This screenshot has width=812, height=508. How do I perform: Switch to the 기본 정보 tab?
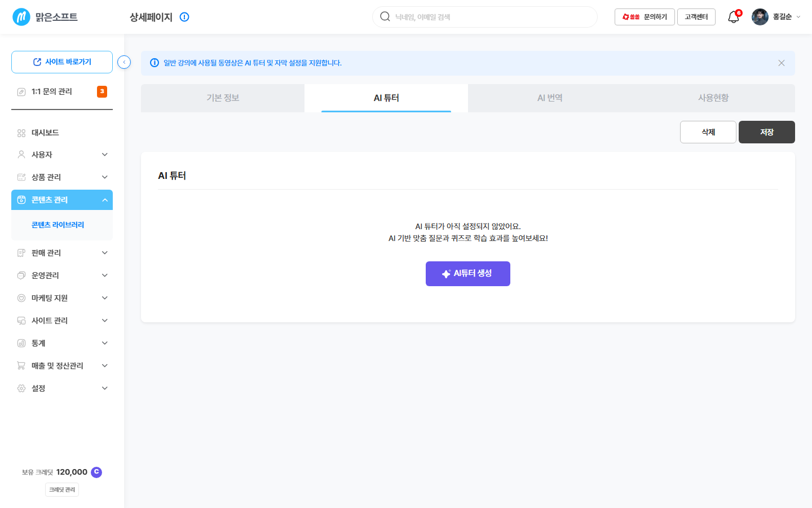tap(223, 98)
